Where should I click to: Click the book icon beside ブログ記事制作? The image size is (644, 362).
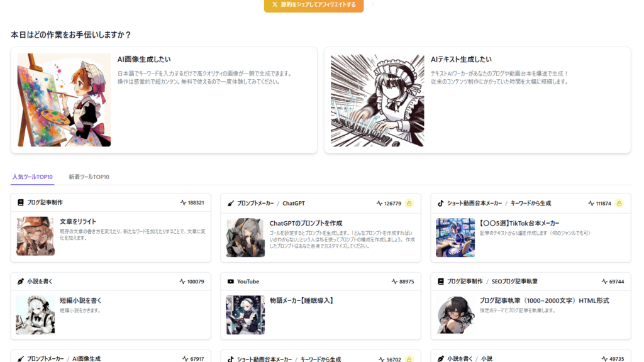pos(21,203)
